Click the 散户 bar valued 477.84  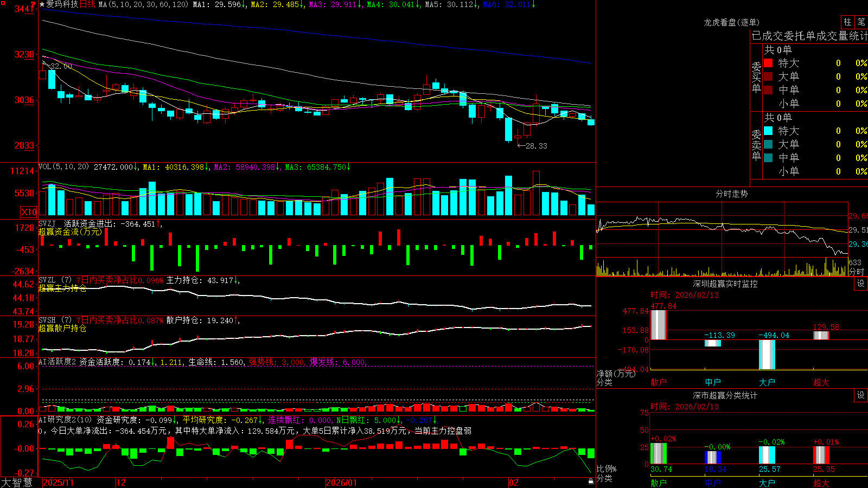(658, 325)
